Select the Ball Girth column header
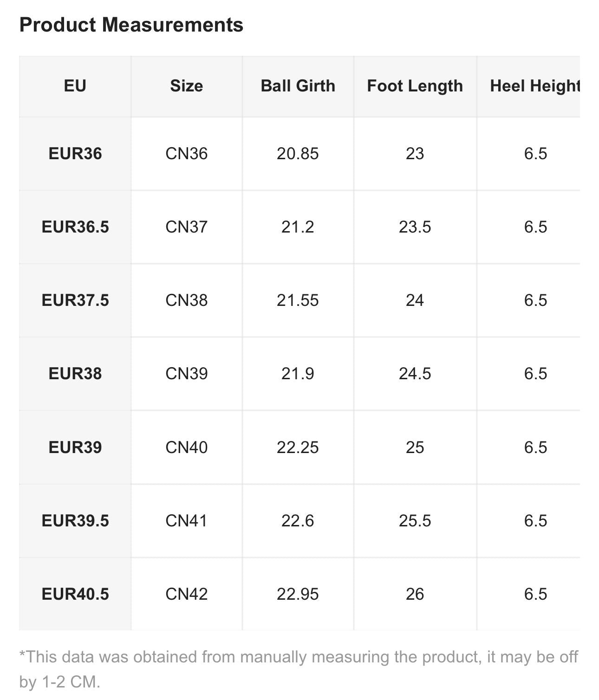Image resolution: width=599 pixels, height=700 pixels. point(298,86)
